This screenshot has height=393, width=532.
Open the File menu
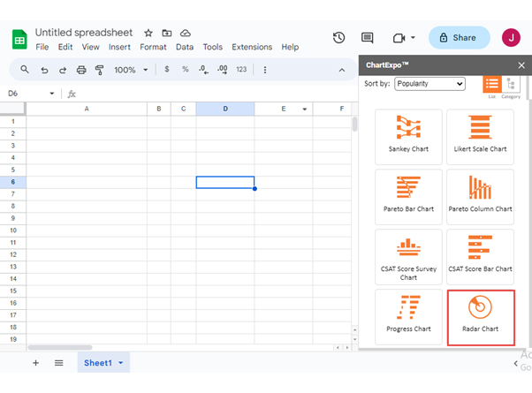click(x=42, y=47)
